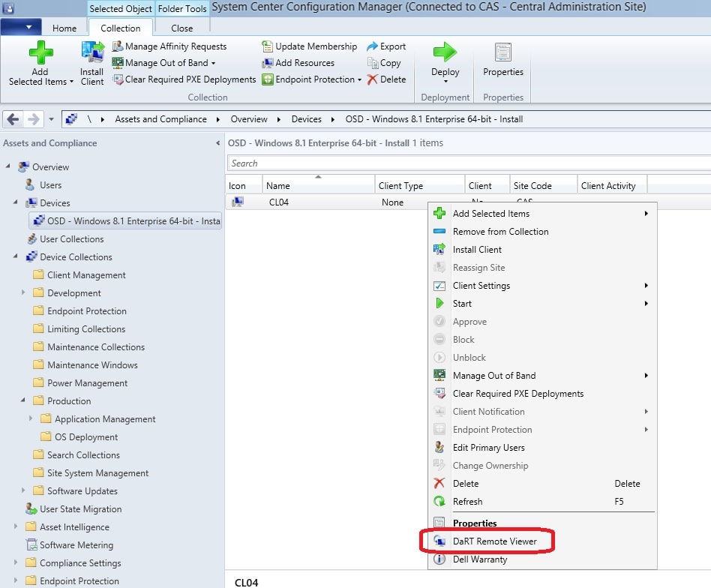
Task: Open the Start submenu in context menu
Action: (x=542, y=303)
